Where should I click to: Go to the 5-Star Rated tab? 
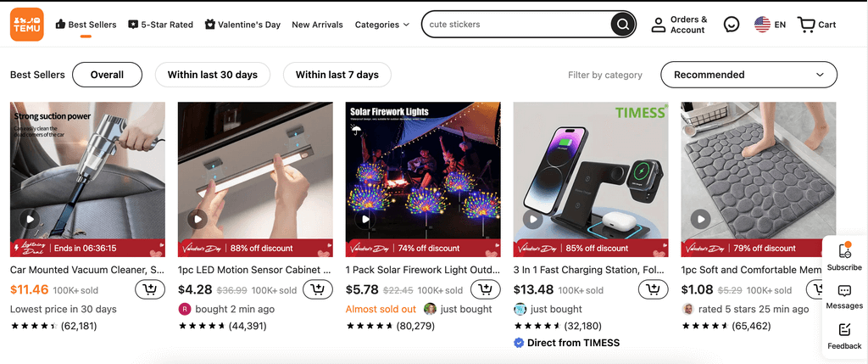[x=160, y=25]
